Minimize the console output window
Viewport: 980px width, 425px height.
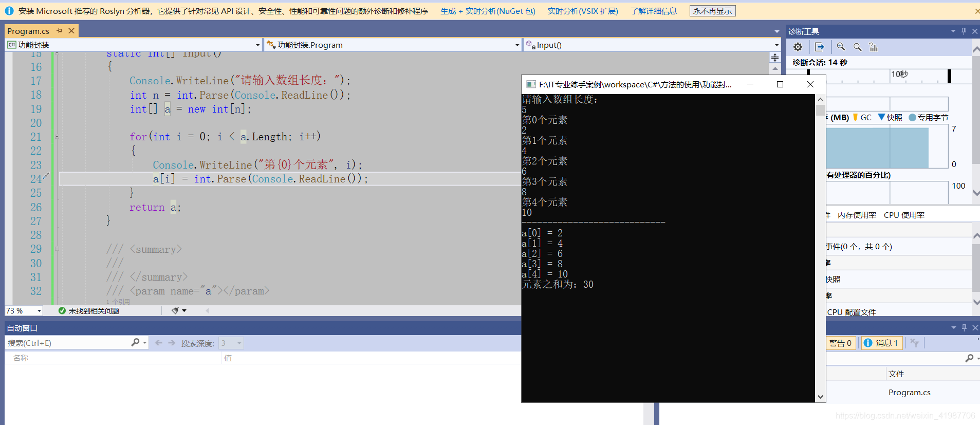[750, 84]
